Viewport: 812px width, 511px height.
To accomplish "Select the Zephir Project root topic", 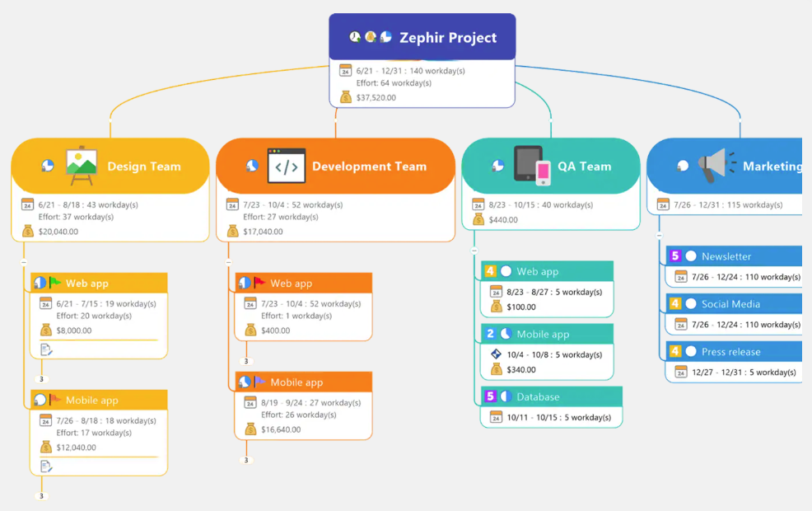I will click(447, 36).
